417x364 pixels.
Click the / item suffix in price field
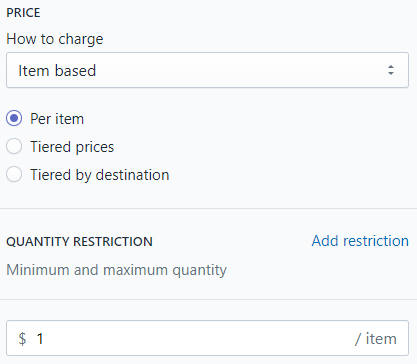point(376,339)
